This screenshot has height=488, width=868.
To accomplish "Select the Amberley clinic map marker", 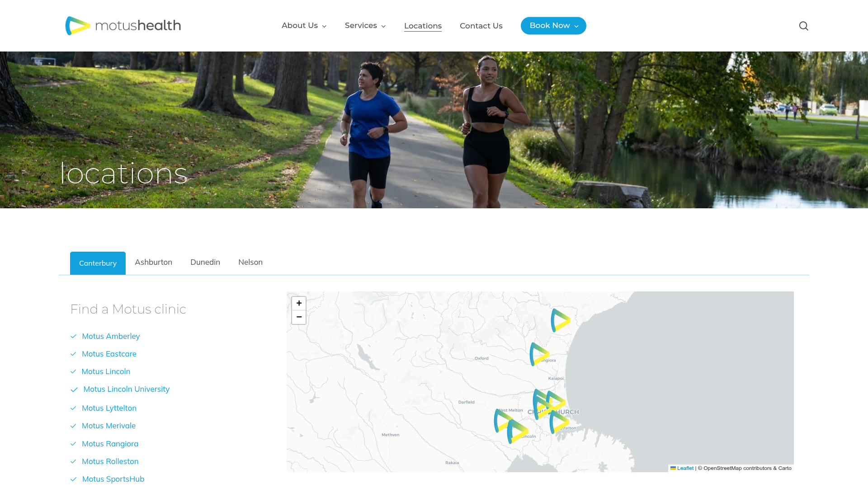I will tap(561, 320).
